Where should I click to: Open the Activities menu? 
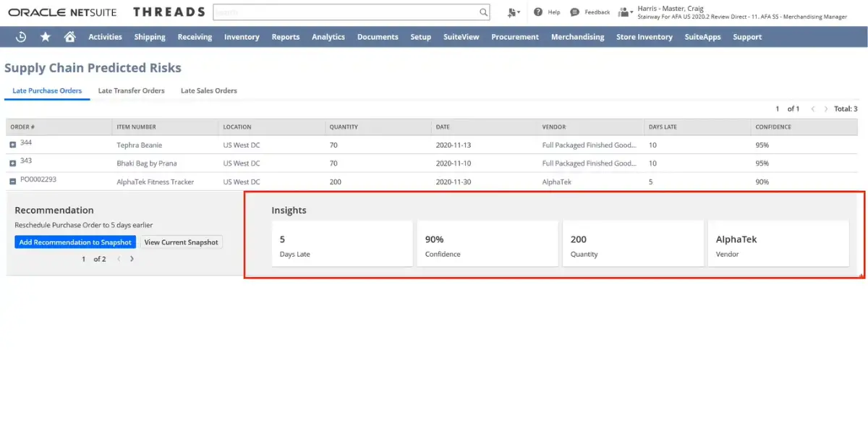click(x=106, y=37)
